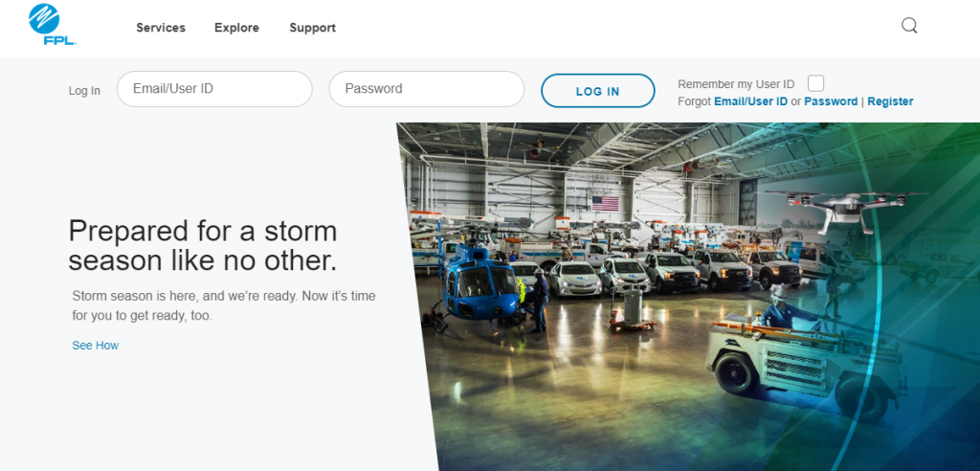Click the 'Log In' label beside the fields
The width and height of the screenshot is (980, 471).
pyautogui.click(x=84, y=91)
